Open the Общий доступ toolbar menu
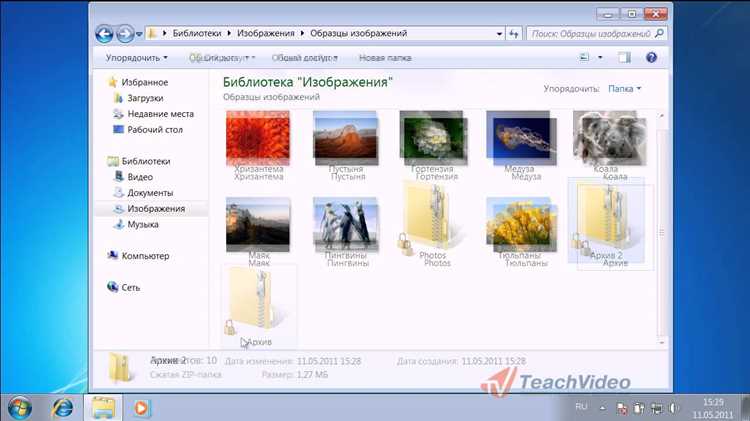750x421 pixels. (305, 57)
